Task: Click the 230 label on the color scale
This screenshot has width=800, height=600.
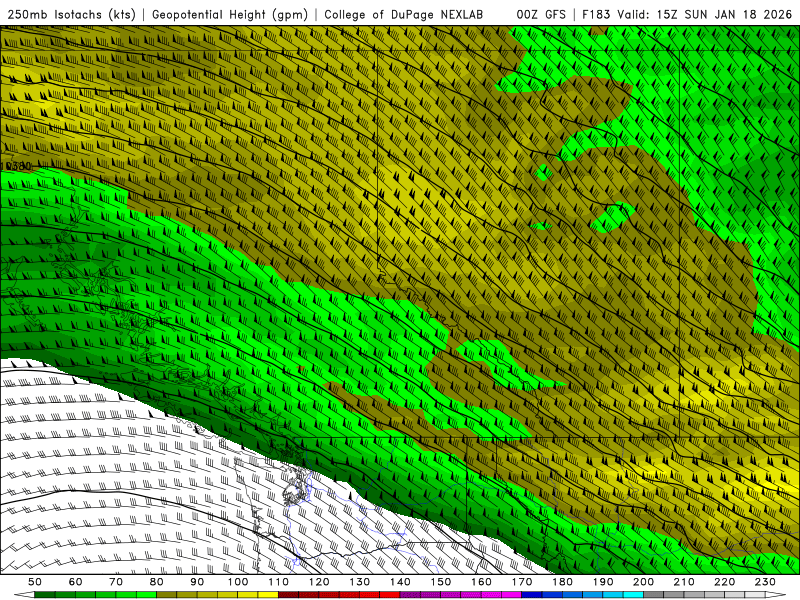Action: (765, 582)
